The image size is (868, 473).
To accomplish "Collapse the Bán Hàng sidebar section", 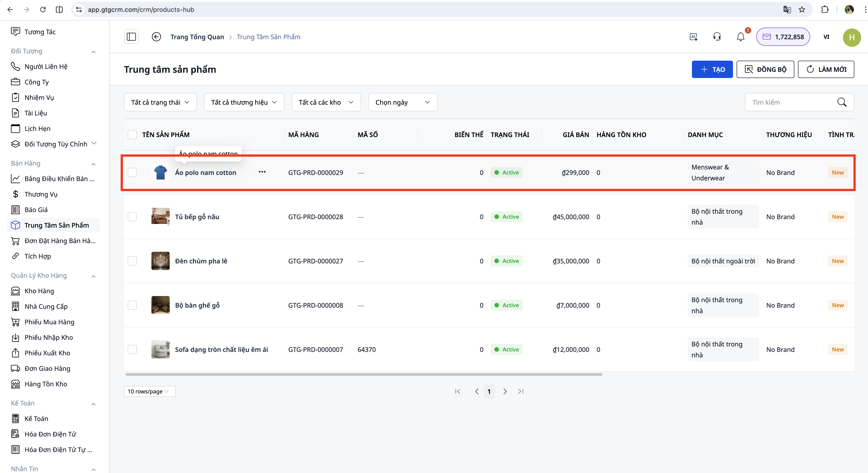I will pyautogui.click(x=93, y=164).
